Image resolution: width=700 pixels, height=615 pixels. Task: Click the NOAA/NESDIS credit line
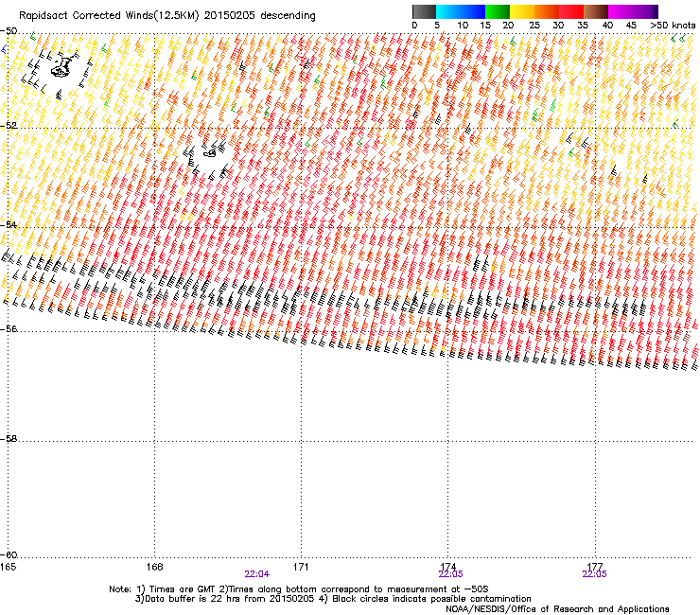coord(557,609)
